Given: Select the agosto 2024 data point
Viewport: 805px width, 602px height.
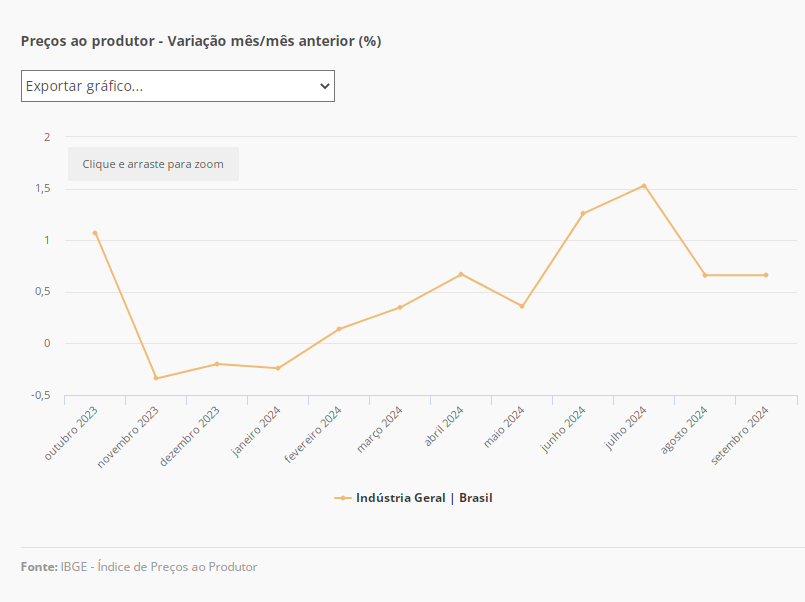Looking at the screenshot, I should pyautogui.click(x=705, y=275).
